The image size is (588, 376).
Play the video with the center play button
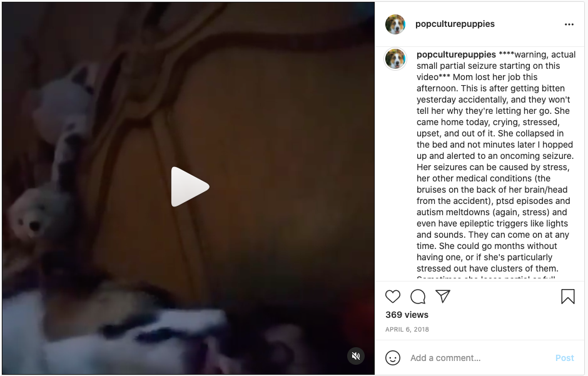pyautogui.click(x=190, y=186)
